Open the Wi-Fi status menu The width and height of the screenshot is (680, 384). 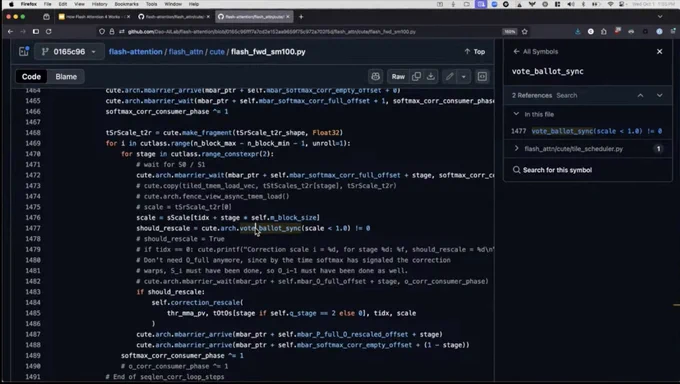[611, 4]
